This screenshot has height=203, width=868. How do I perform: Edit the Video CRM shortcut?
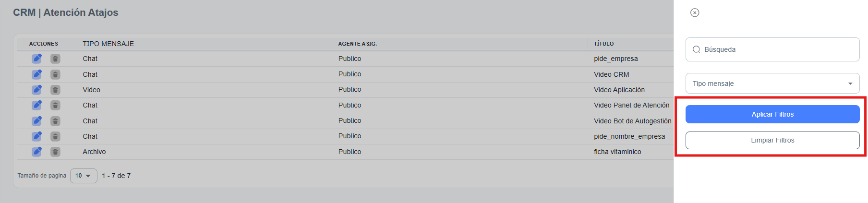click(36, 74)
